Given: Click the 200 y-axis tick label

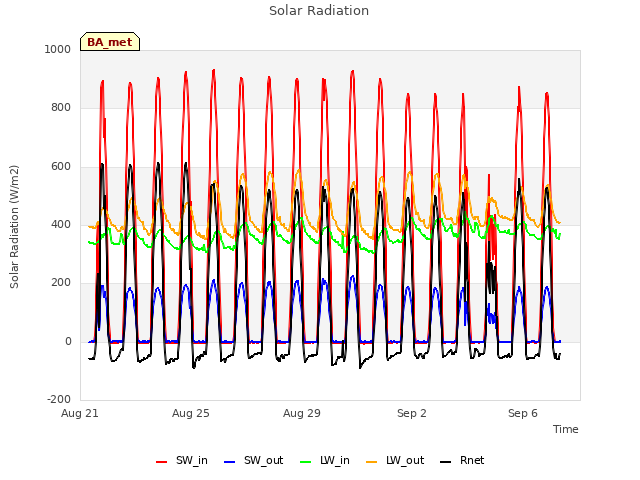Looking at the screenshot, I should click(x=61, y=282).
